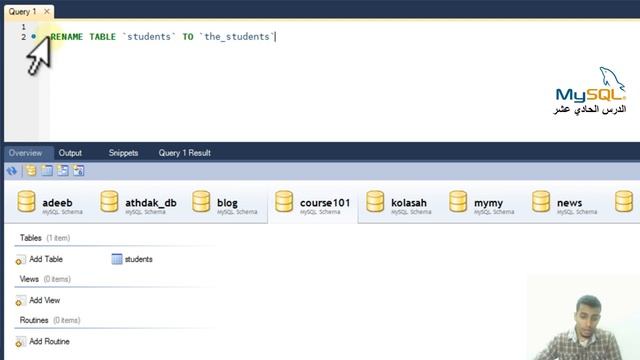
Task: Select the students table
Action: pos(132,259)
